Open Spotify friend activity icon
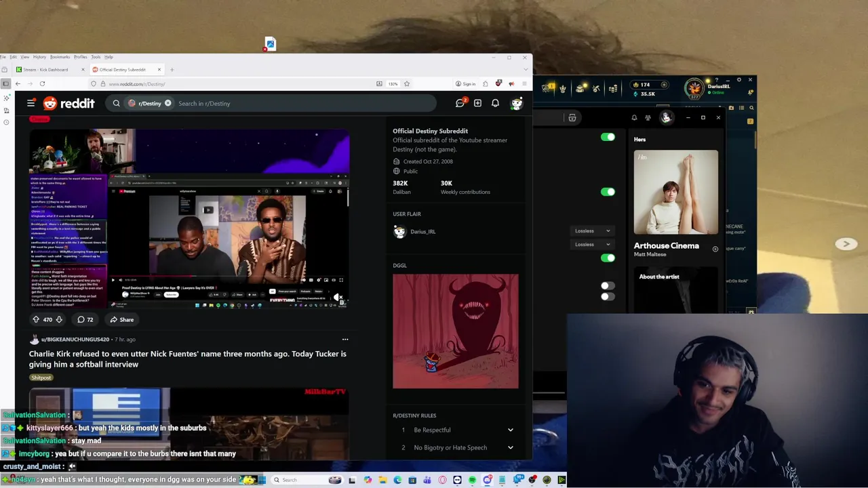This screenshot has height=488, width=868. coord(648,117)
